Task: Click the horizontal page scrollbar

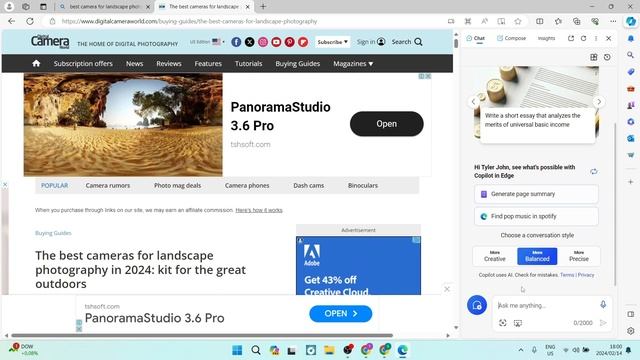Action: pyautogui.click(x=202, y=336)
